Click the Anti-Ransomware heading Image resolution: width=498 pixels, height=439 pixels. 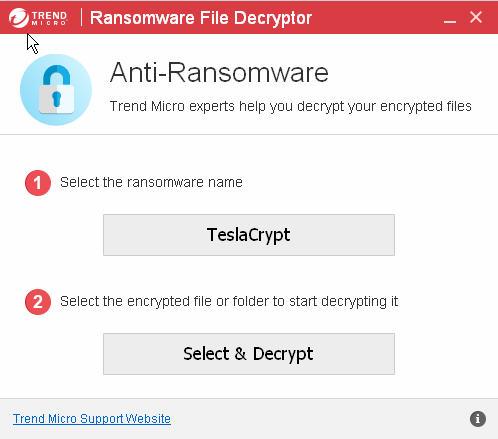pos(219,73)
